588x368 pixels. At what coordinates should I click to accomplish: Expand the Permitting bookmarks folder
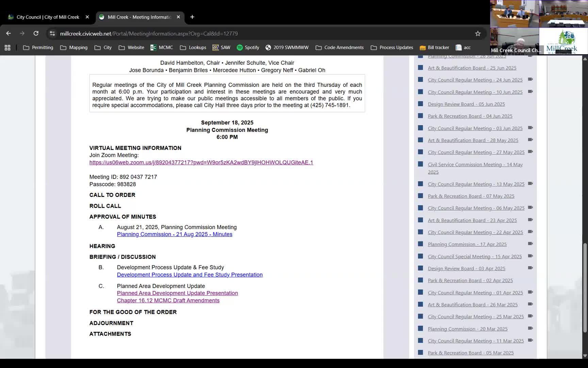(x=38, y=48)
